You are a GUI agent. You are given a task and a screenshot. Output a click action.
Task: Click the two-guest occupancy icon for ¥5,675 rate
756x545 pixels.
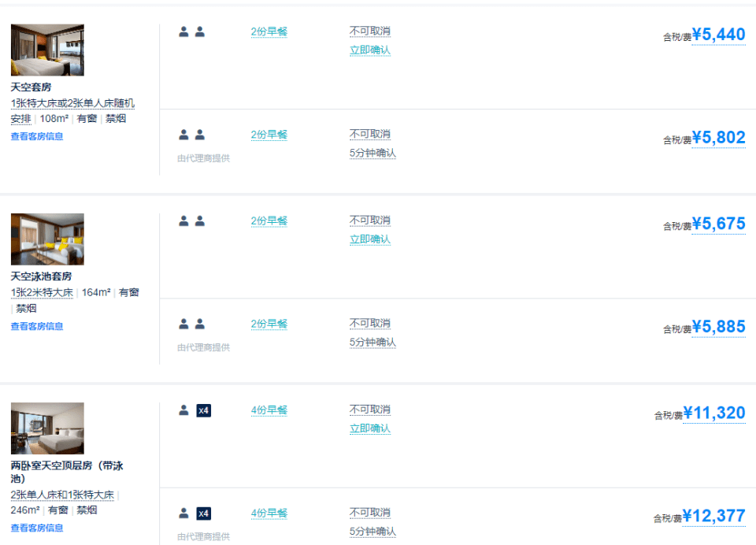coord(192,221)
